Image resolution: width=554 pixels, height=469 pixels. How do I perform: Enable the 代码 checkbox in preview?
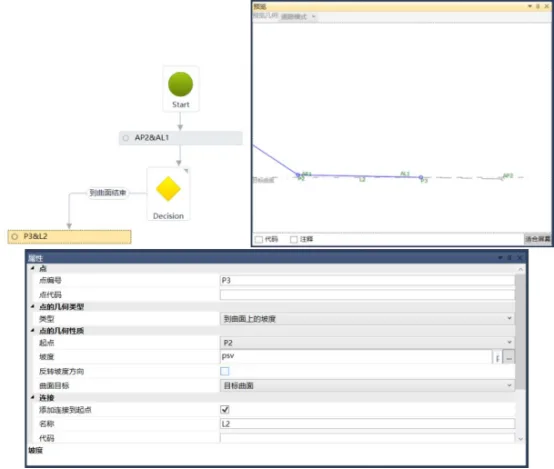point(259,239)
